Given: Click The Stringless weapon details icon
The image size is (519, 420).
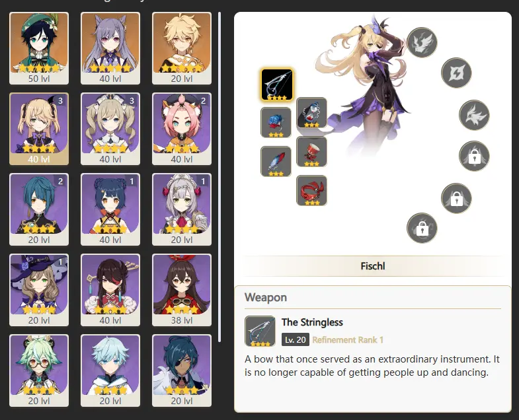Looking at the screenshot, I should (260, 331).
